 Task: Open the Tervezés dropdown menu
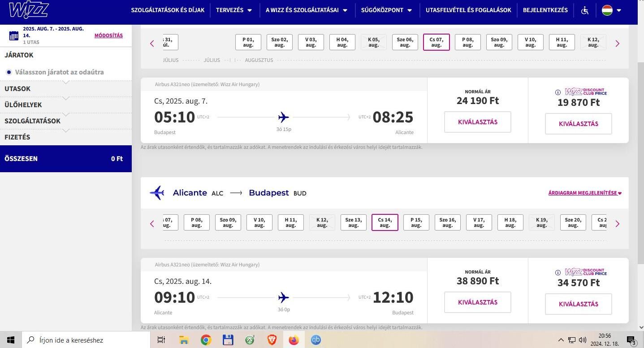pyautogui.click(x=234, y=10)
